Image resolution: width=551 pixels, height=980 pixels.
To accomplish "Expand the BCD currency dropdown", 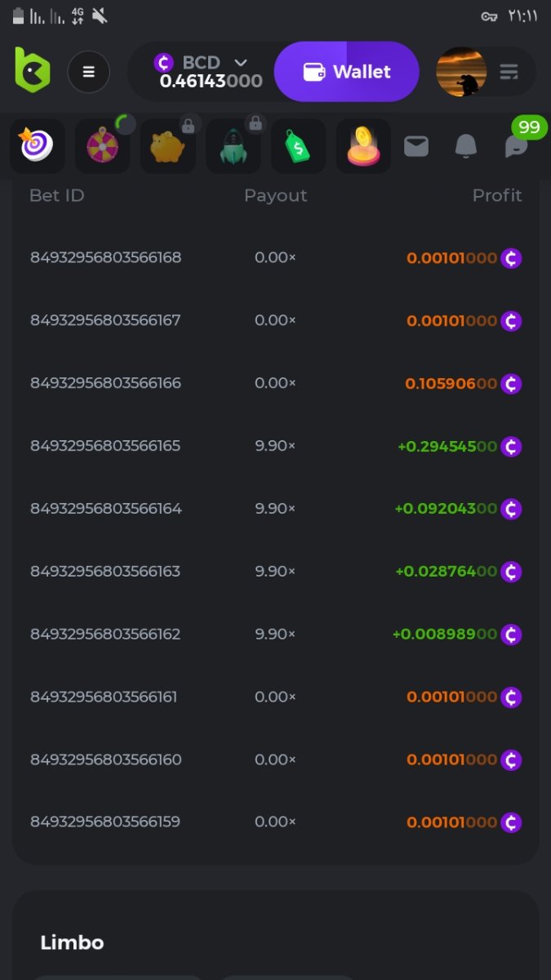I will 240,62.
